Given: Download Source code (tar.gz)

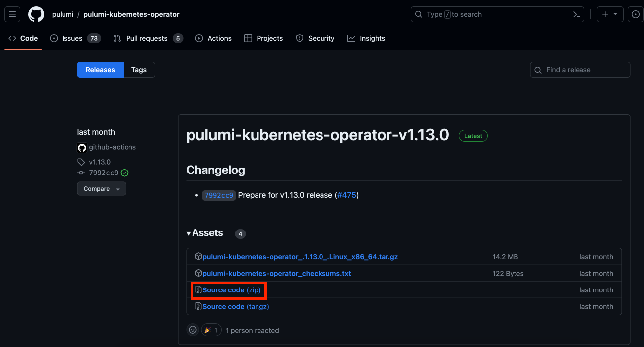Looking at the screenshot, I should click(x=236, y=306).
